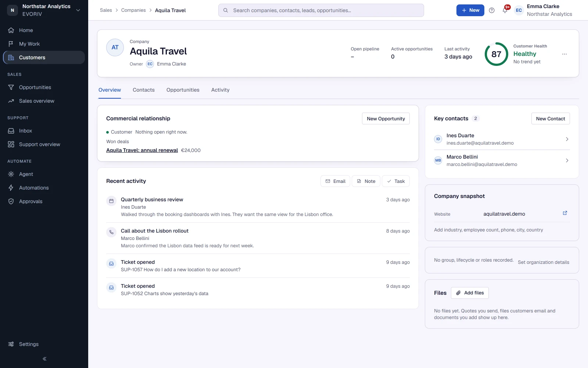Viewport: 588px width, 368px height.
Task: Open Support overview dashboard
Action: tap(44, 144)
